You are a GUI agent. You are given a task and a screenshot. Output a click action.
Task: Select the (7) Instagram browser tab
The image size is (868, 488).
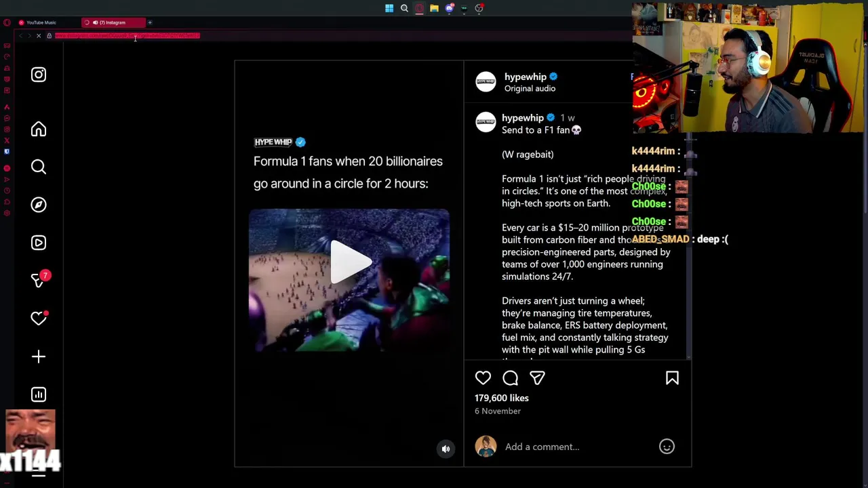(113, 22)
